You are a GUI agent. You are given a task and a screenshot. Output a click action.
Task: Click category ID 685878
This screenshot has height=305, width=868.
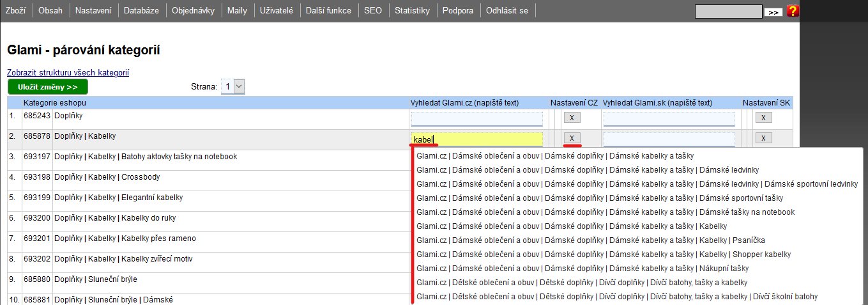(36, 137)
